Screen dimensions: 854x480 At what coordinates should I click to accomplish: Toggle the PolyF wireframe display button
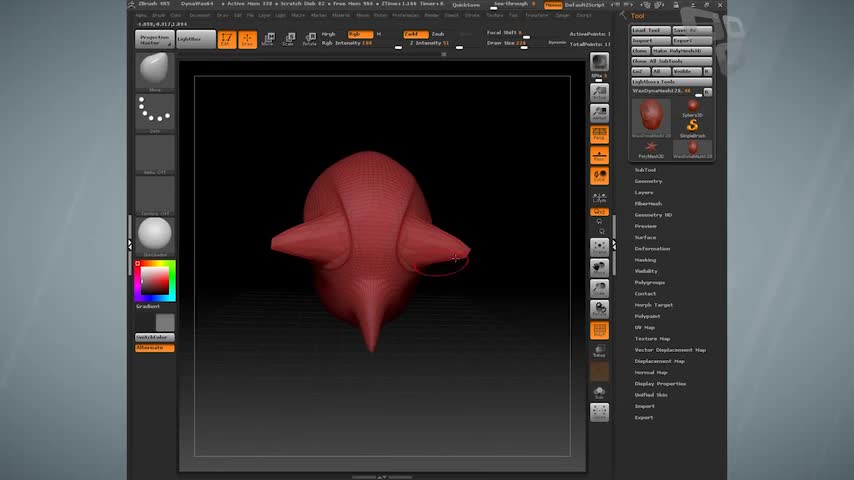click(x=599, y=330)
